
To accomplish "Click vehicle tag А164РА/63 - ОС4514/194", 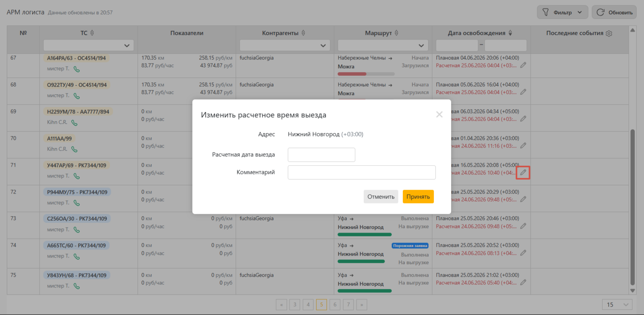I will (x=76, y=58).
